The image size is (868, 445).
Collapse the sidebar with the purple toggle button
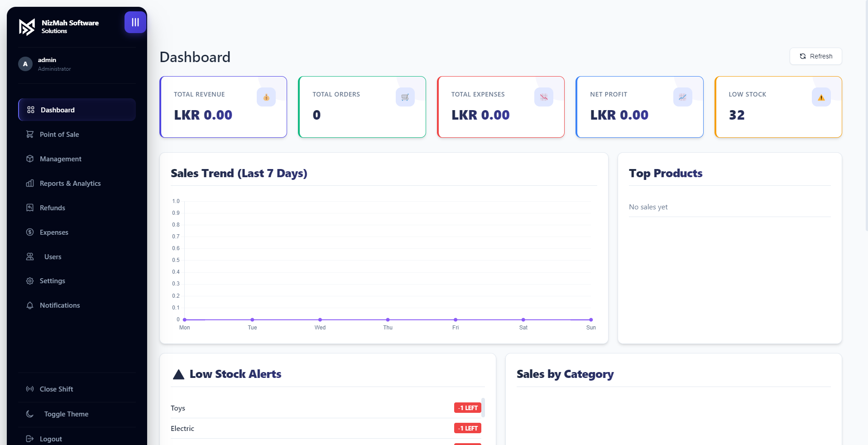point(135,22)
